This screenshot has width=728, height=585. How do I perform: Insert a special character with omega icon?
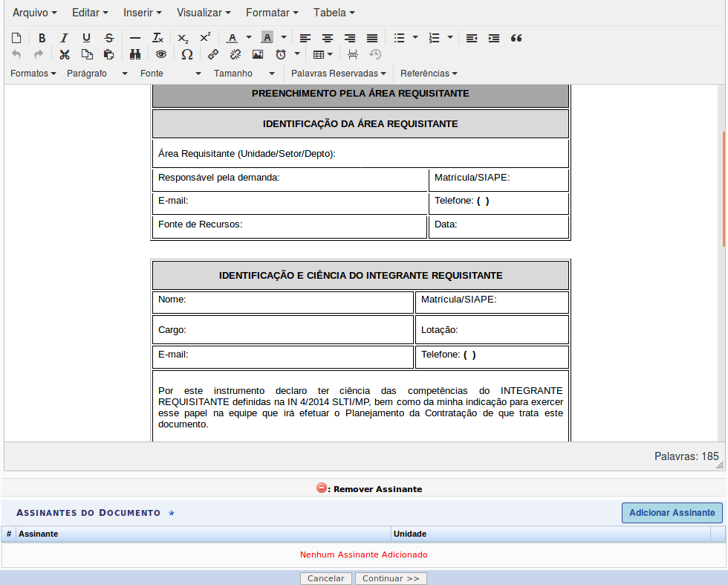coord(187,54)
